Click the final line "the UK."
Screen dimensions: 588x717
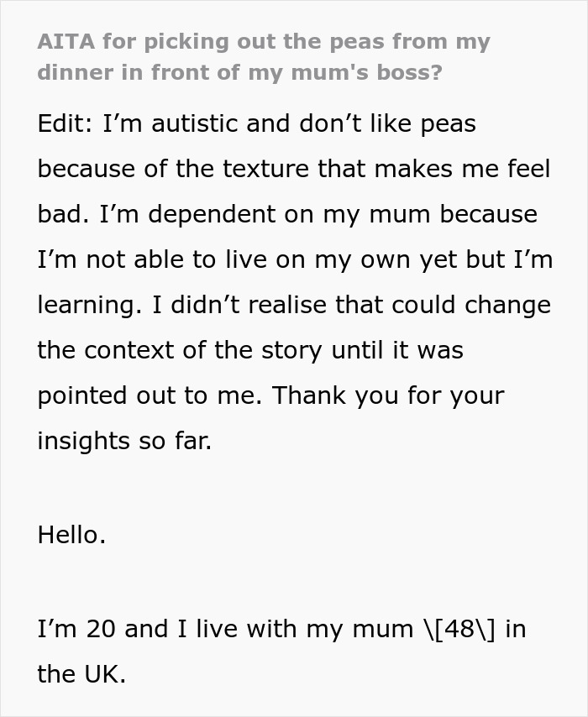coord(81,674)
